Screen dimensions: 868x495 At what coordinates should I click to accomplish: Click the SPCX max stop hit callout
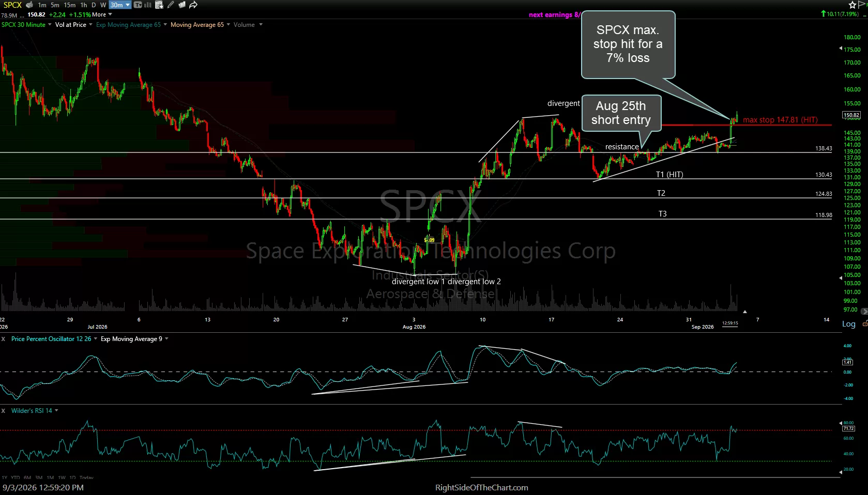click(x=628, y=44)
